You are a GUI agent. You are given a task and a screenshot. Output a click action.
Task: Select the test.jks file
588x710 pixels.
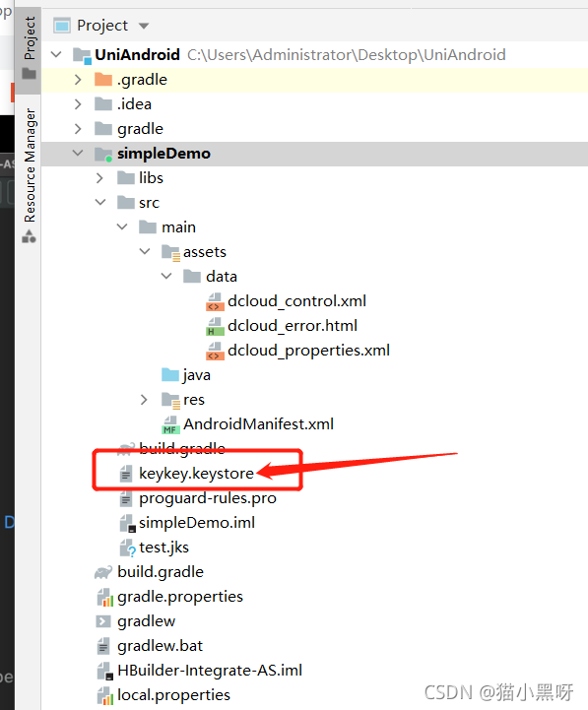(x=163, y=548)
